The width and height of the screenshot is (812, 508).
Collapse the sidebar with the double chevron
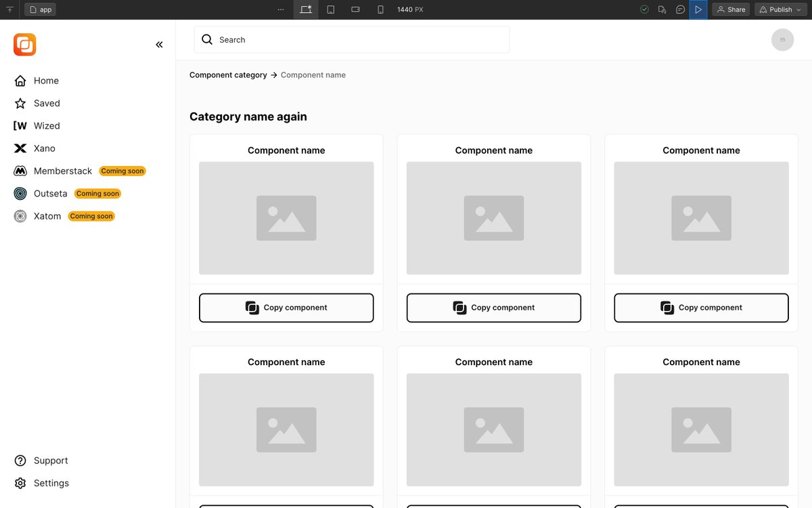pos(159,45)
